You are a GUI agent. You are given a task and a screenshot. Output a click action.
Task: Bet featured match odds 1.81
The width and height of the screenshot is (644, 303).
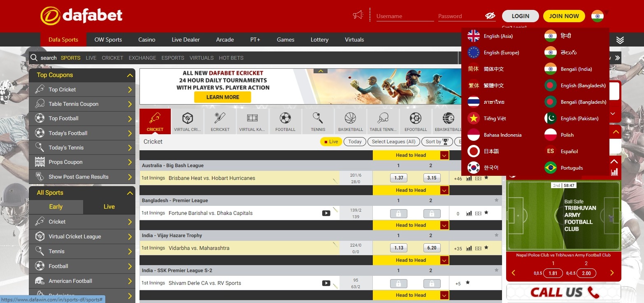553,273
